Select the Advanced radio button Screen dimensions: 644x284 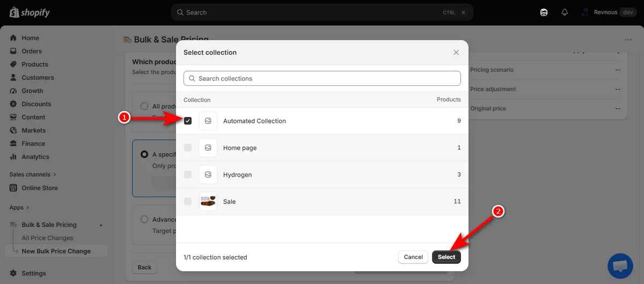click(x=144, y=219)
